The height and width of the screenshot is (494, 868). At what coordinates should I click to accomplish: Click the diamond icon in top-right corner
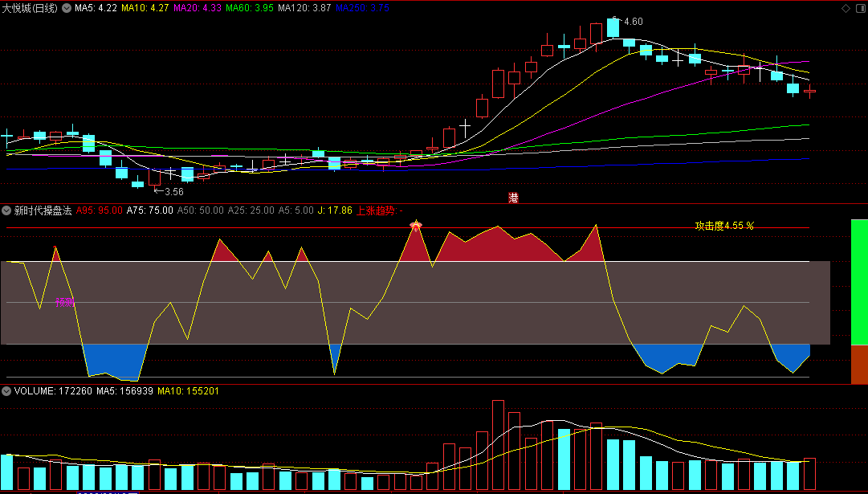click(x=846, y=8)
